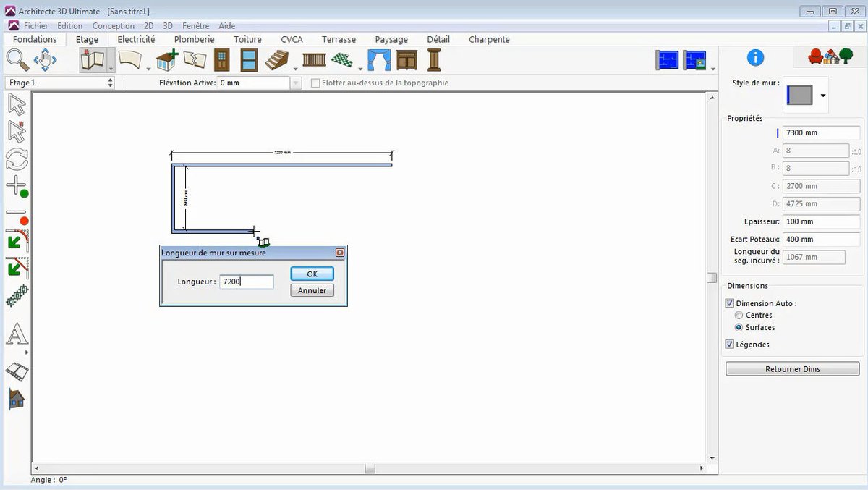
Task: Open the Conception menu
Action: coord(114,26)
